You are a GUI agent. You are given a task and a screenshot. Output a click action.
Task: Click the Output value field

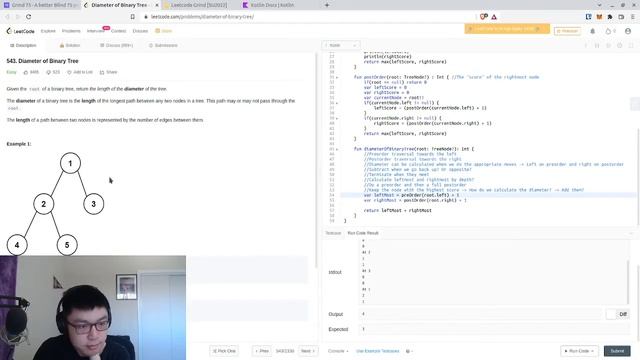481,314
